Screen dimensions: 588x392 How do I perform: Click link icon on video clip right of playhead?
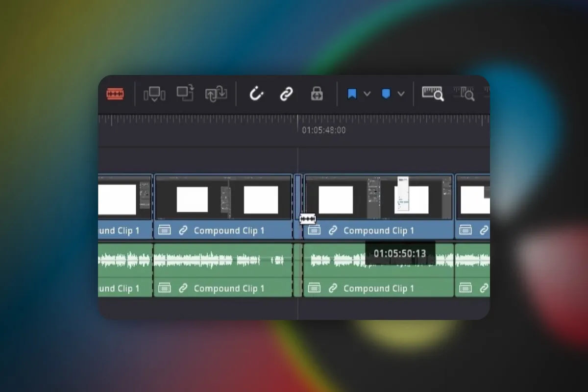333,230
